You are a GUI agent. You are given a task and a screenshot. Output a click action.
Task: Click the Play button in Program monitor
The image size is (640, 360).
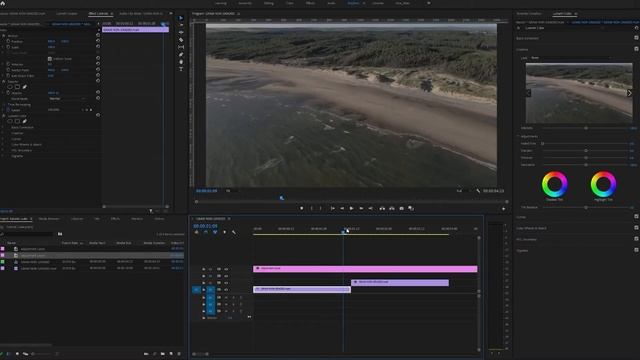[351, 209]
